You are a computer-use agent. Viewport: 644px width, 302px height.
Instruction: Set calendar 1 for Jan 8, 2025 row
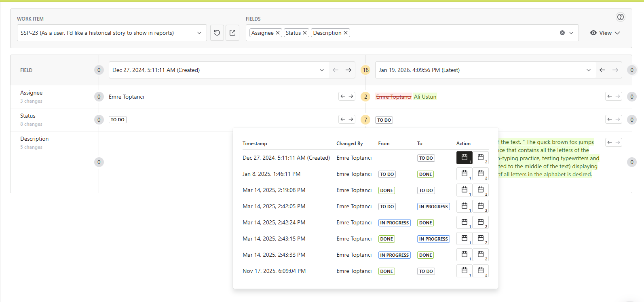click(x=465, y=174)
